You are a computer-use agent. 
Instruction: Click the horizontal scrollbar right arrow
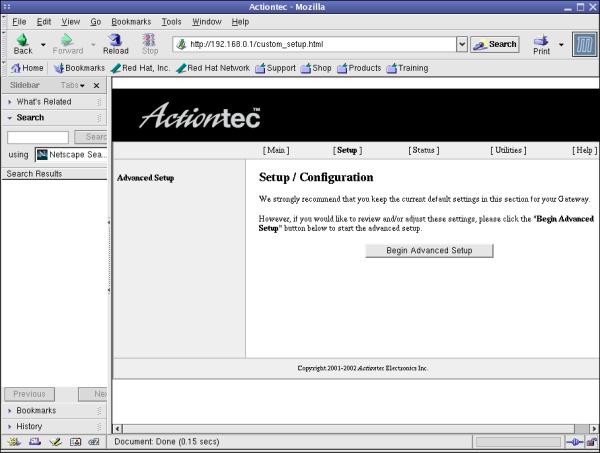click(593, 429)
